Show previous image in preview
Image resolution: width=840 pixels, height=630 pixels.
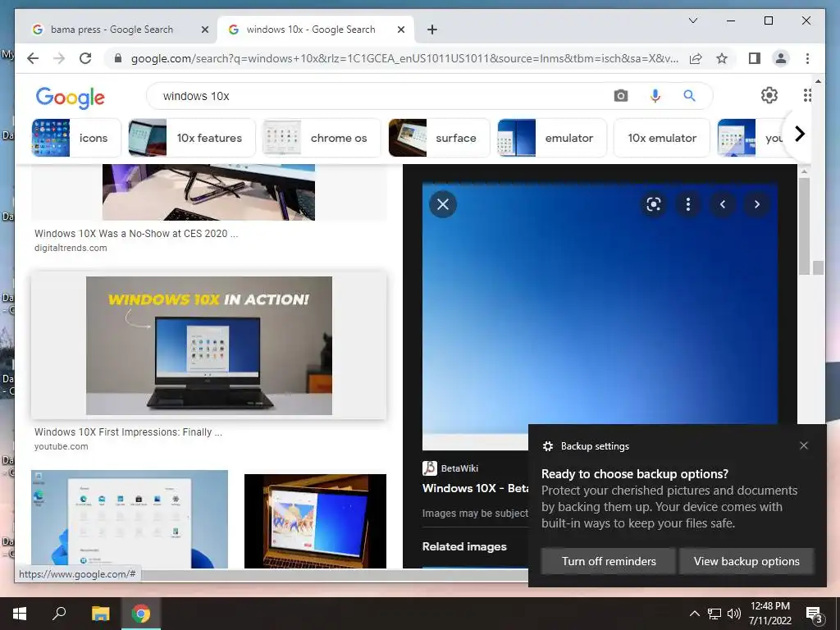(722, 204)
